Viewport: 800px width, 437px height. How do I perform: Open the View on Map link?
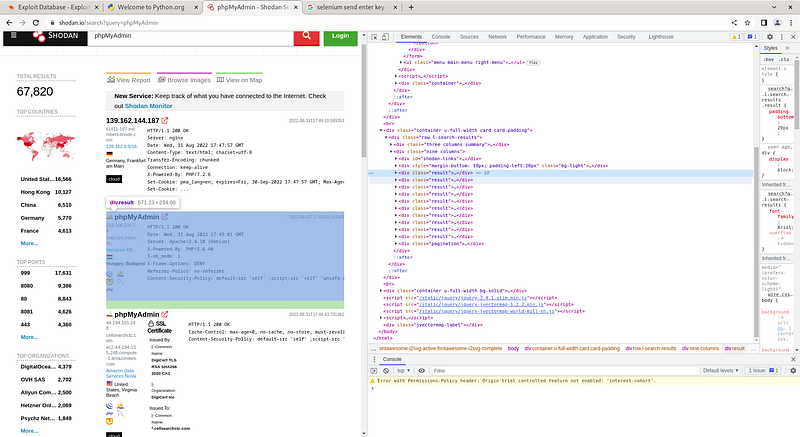tap(239, 80)
